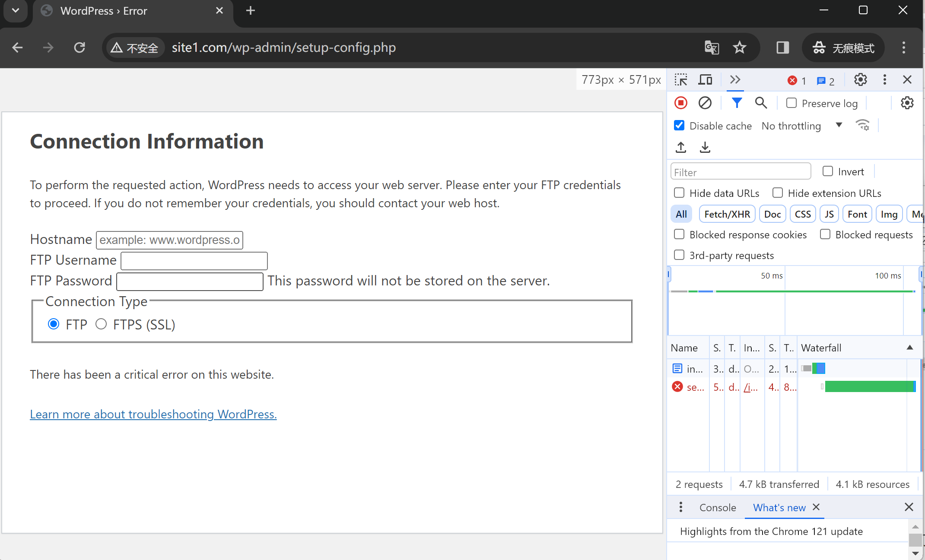The width and height of the screenshot is (925, 560).
Task: Open the tab search dropdown arrow
Action: tap(16, 10)
